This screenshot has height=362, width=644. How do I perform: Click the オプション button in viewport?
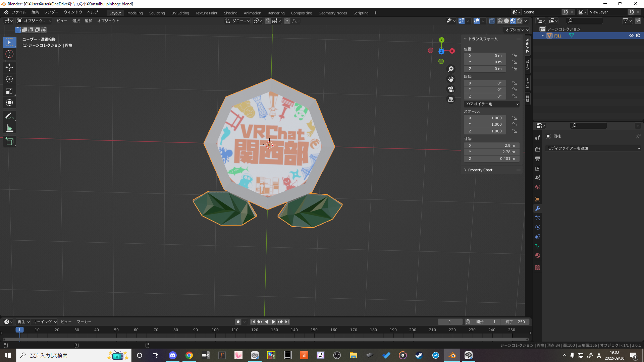[x=517, y=30]
